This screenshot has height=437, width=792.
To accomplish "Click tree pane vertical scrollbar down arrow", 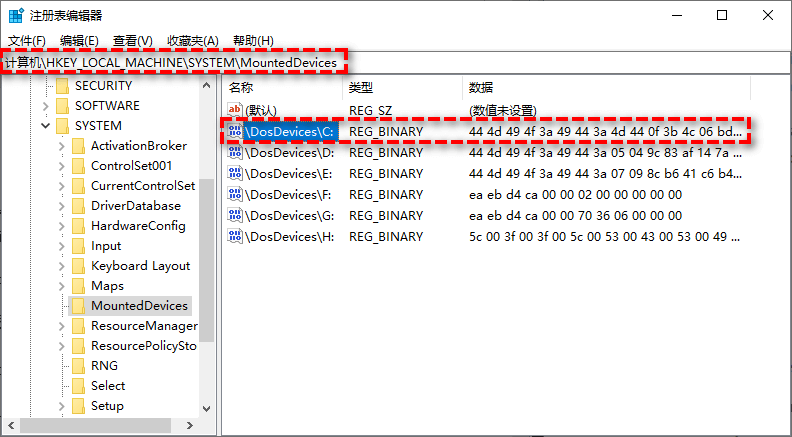I will coord(207,409).
